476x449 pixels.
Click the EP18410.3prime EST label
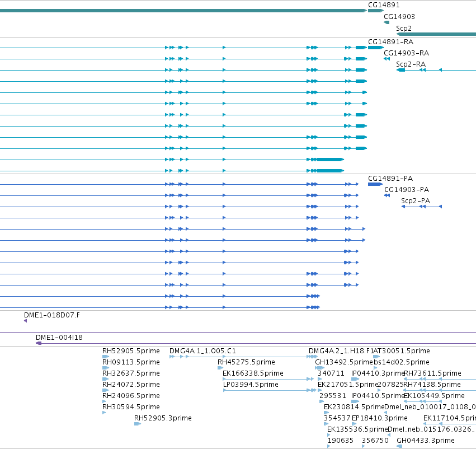(379, 418)
